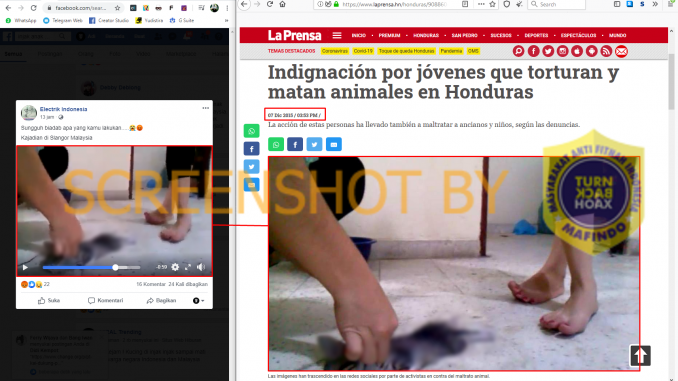Screen dimensions: 678x381
Task: Select SUCESOS in La Prensa menu
Action: tap(501, 35)
